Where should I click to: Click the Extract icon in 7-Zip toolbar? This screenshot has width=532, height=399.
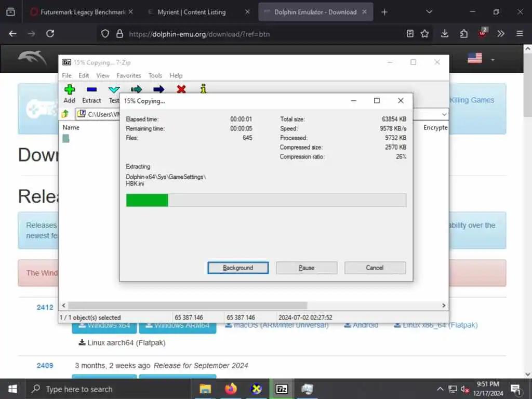point(91,89)
